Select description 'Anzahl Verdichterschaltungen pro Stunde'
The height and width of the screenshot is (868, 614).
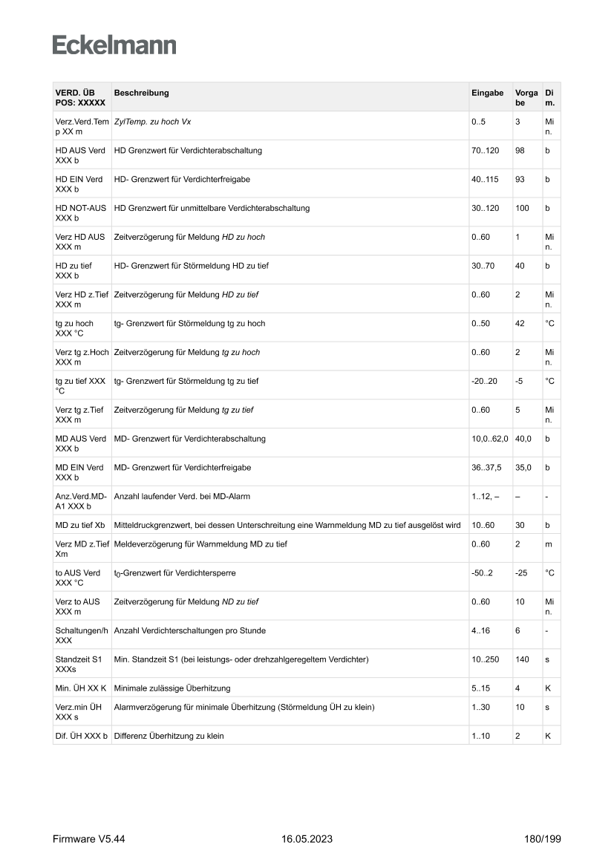pyautogui.click(x=190, y=630)
